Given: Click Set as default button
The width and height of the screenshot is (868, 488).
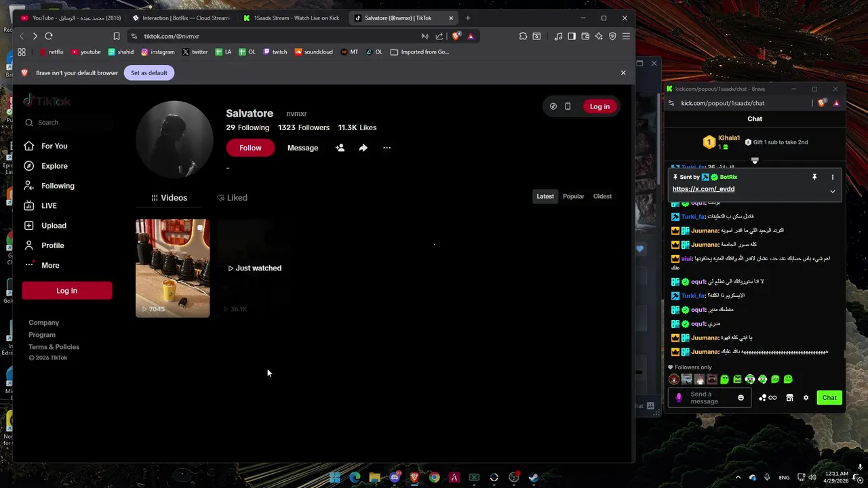Looking at the screenshot, I should point(149,73).
